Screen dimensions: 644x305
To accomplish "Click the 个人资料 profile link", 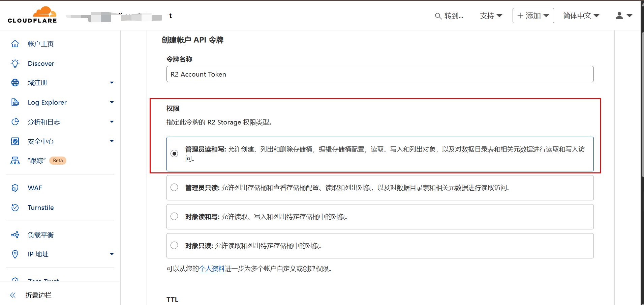I will [212, 269].
